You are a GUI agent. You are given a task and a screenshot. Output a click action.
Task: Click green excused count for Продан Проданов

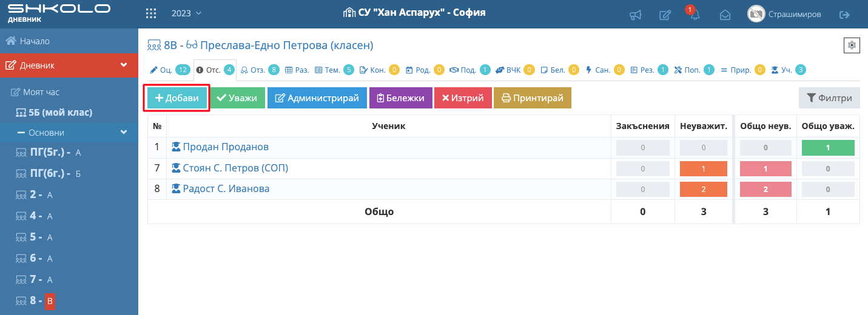pyautogui.click(x=828, y=148)
